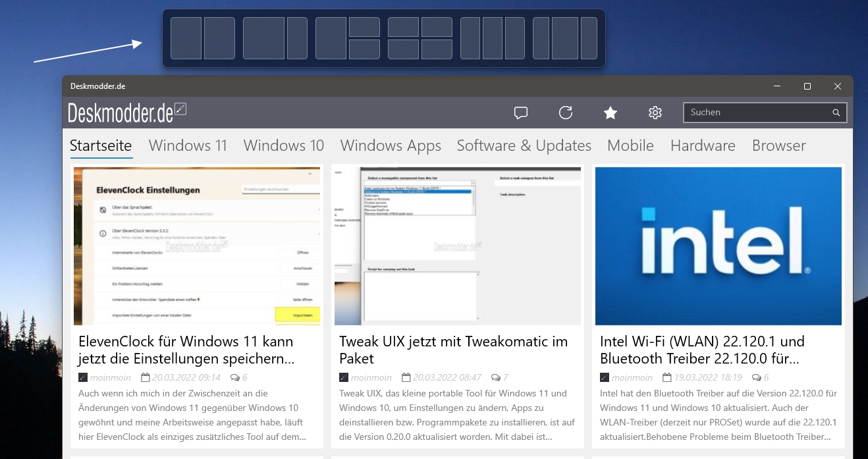Open the comments icon on the Intel Wi-Fi article
The height and width of the screenshot is (459, 868).
tap(756, 378)
